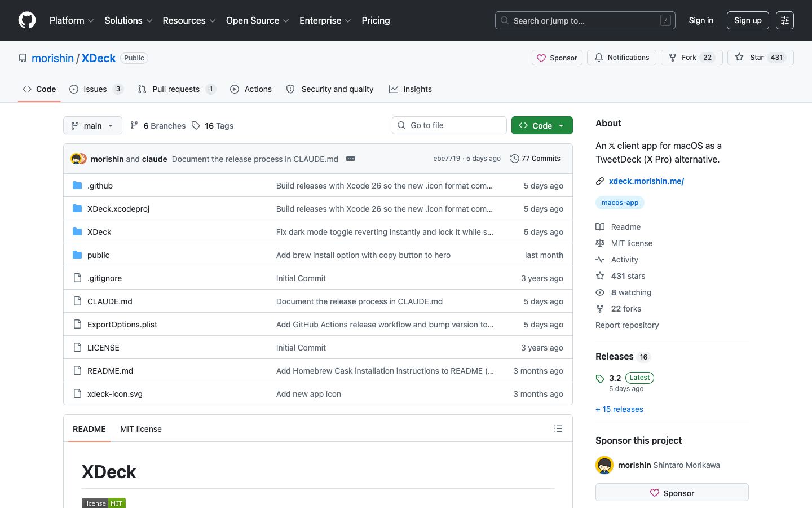Viewport: 812px width, 508px height.
Task: Open the 77 Commits history link
Action: pyautogui.click(x=535, y=159)
